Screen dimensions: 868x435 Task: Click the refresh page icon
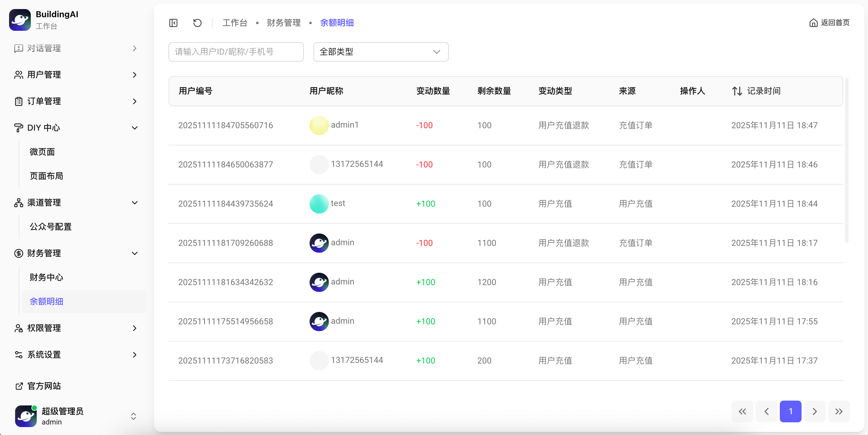(x=197, y=23)
